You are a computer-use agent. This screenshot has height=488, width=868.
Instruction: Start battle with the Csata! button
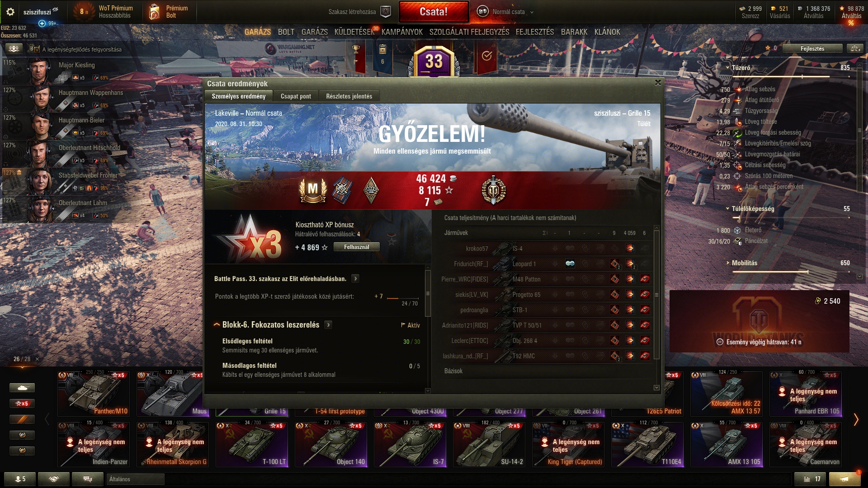pos(434,12)
